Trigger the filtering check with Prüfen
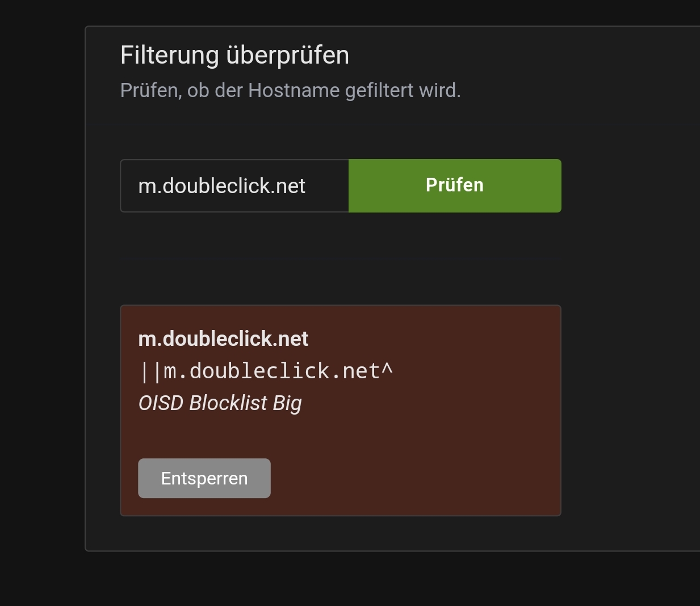The image size is (700, 606). coord(454,185)
